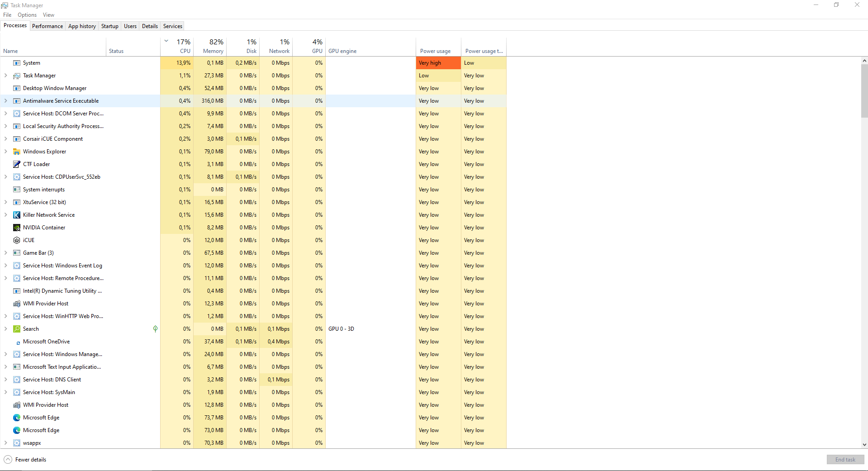
Task: Sort processes by CPU usage column
Action: tap(177, 47)
